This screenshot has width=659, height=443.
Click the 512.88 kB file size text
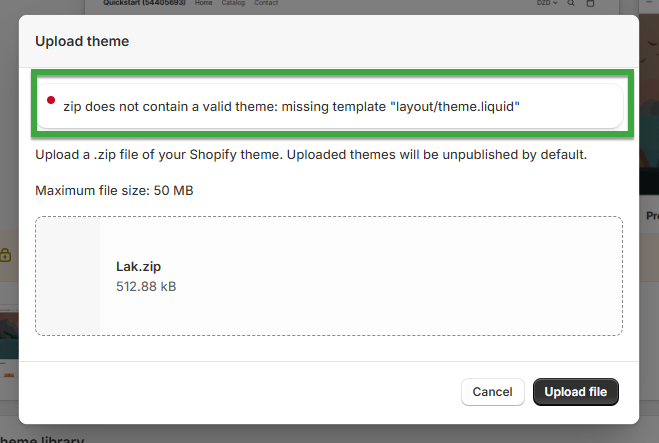[x=146, y=287]
